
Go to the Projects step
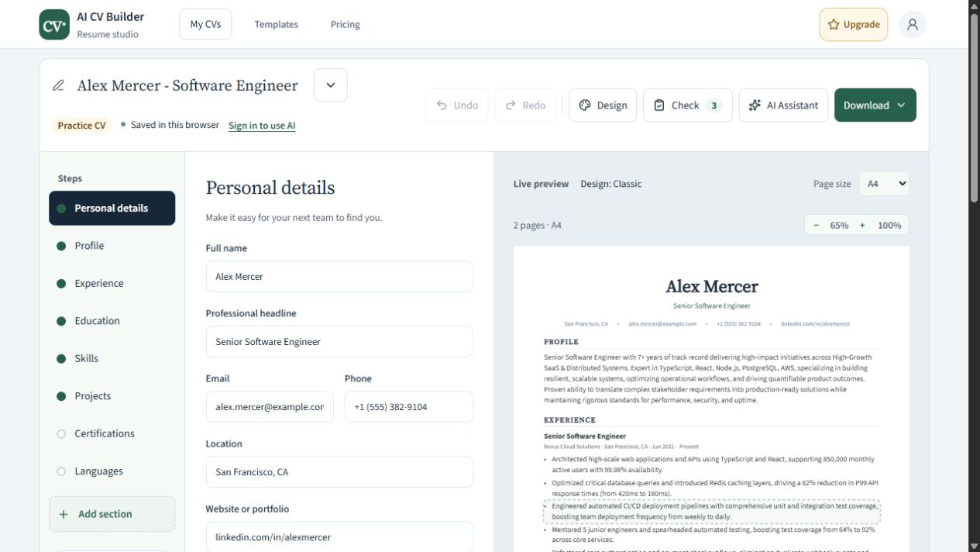112,396
